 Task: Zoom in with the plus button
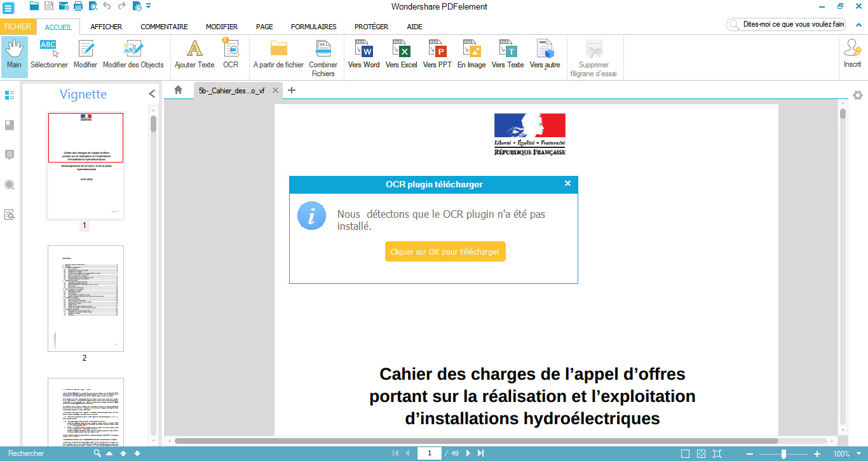point(817,453)
